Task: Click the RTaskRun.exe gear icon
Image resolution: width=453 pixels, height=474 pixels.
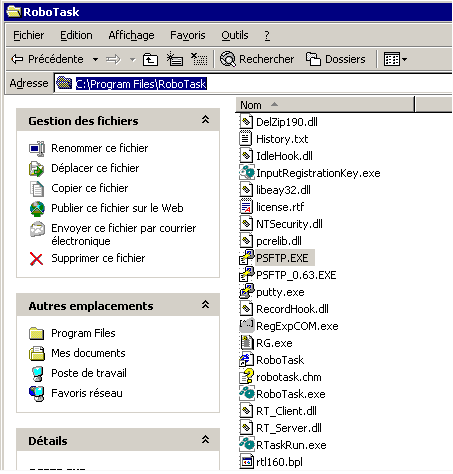Action: [x=247, y=444]
